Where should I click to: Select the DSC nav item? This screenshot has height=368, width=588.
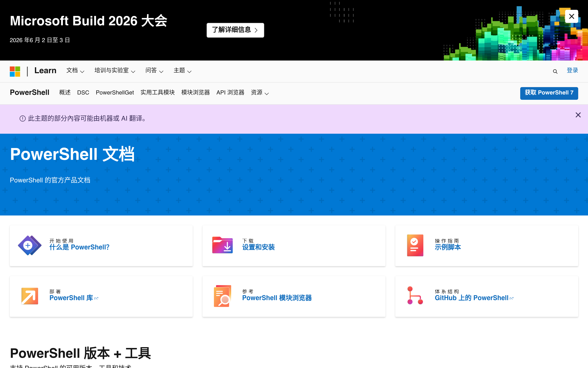[83, 92]
